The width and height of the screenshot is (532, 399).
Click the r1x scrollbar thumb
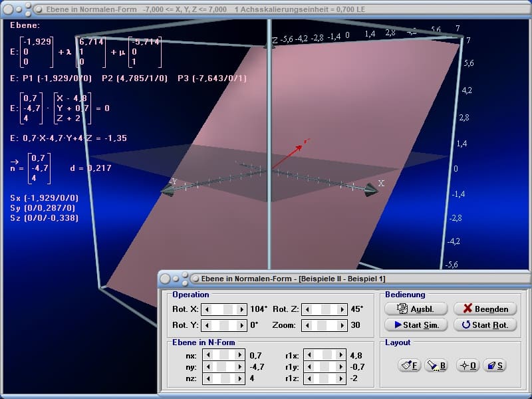pos(327,355)
